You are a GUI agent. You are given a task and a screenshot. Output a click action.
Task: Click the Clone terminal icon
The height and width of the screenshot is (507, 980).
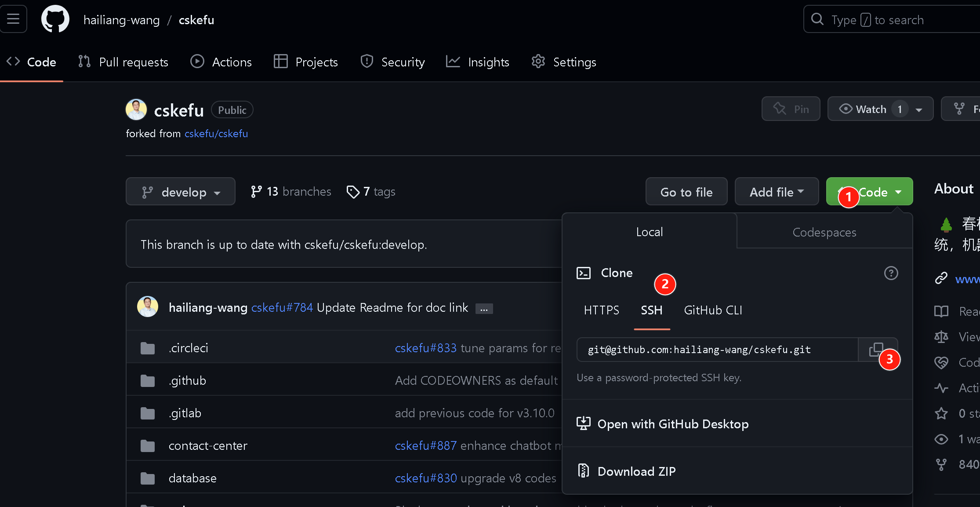pos(584,273)
